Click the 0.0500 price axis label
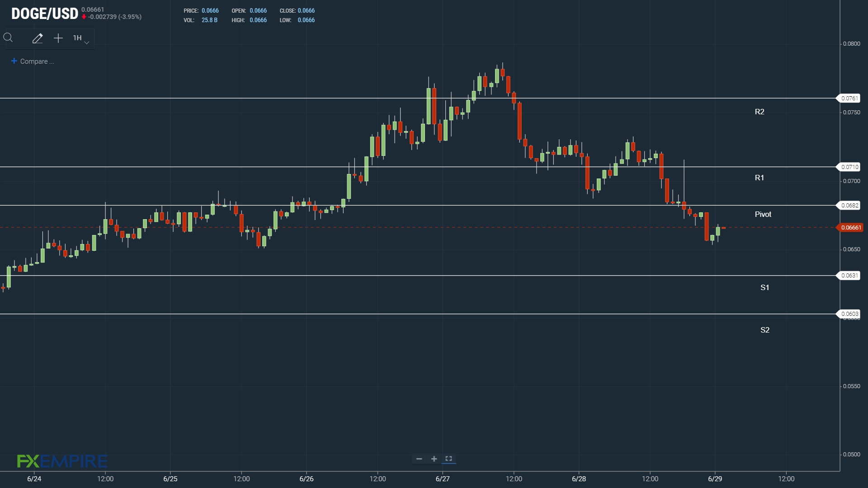Image resolution: width=868 pixels, height=488 pixels. [x=852, y=455]
